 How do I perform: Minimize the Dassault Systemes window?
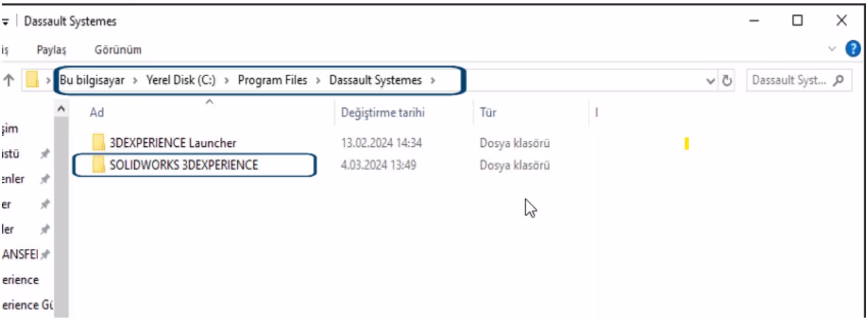click(754, 21)
